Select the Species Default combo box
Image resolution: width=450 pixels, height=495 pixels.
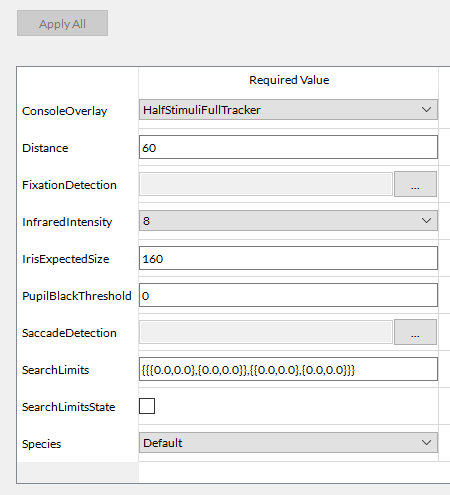[288, 443]
